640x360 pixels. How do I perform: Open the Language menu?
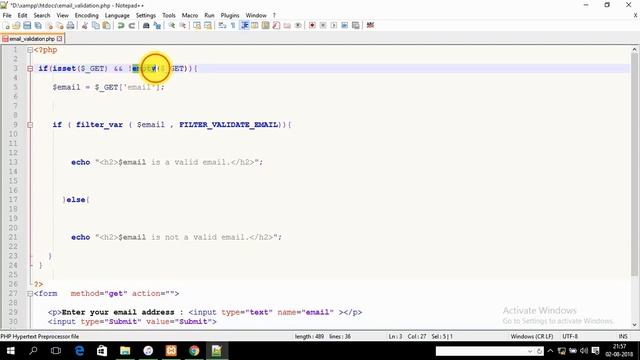pyautogui.click(x=117, y=15)
